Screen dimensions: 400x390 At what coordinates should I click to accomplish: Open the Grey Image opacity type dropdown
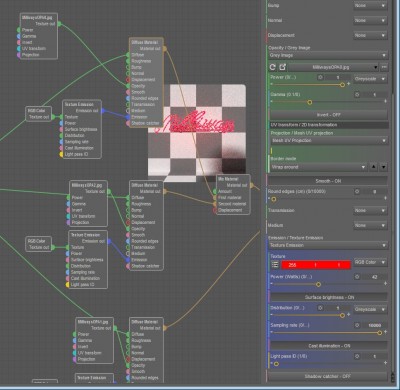pyautogui.click(x=328, y=55)
